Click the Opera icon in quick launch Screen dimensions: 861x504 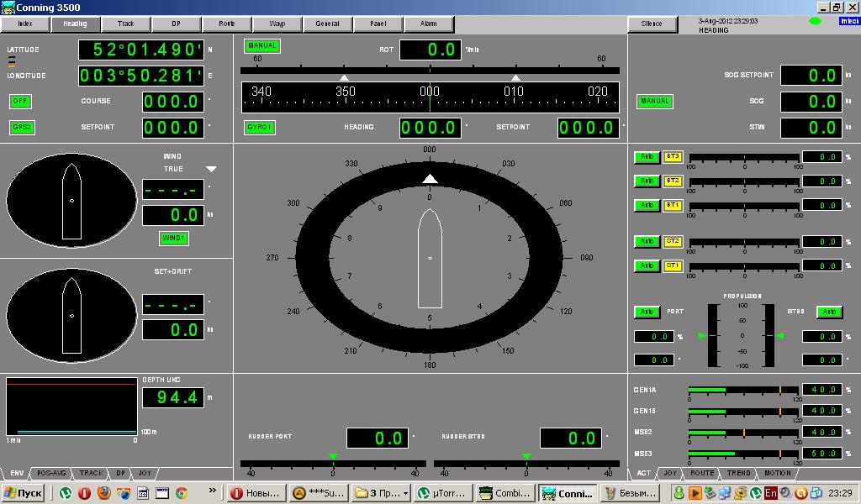click(x=84, y=494)
